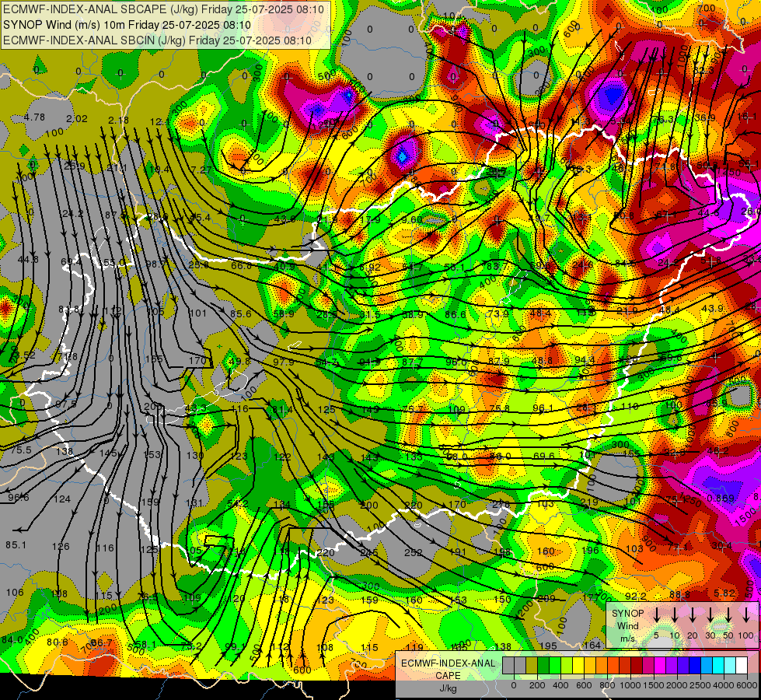Click the 5.82 value on the map
The image size is (761, 700).
click(x=724, y=593)
